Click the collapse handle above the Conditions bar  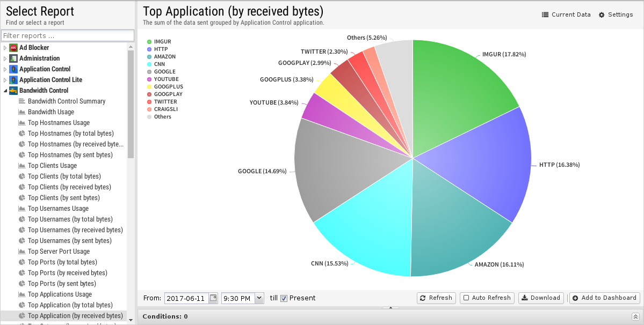point(390,307)
